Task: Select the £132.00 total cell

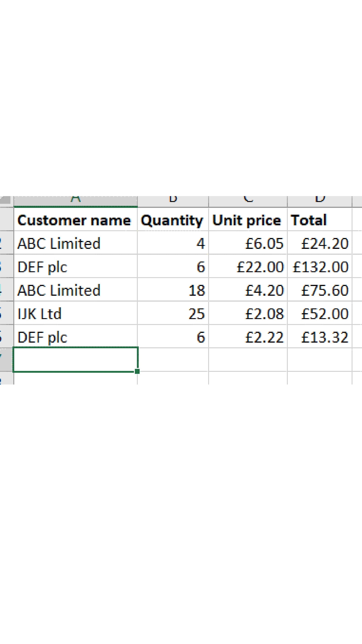Action: 319,267
